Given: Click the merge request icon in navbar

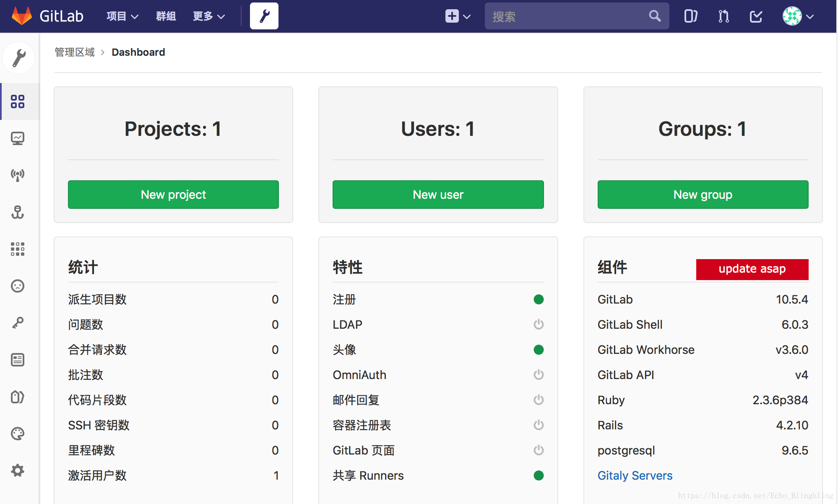Looking at the screenshot, I should 723,16.
